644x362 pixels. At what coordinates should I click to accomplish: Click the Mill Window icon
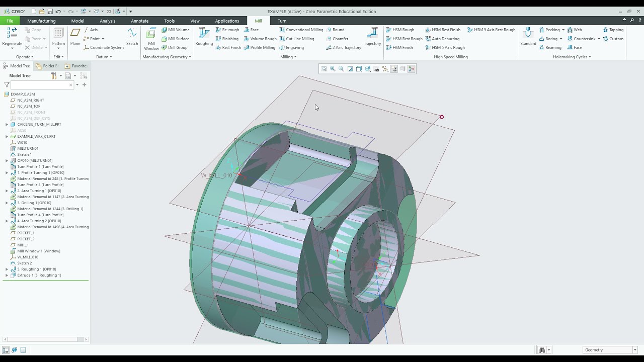[151, 34]
